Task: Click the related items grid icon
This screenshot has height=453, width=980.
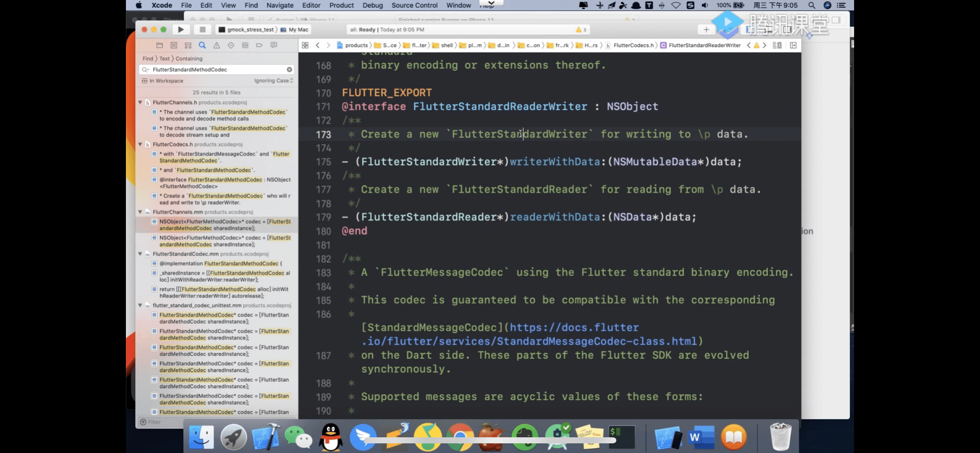Action: coord(305,45)
